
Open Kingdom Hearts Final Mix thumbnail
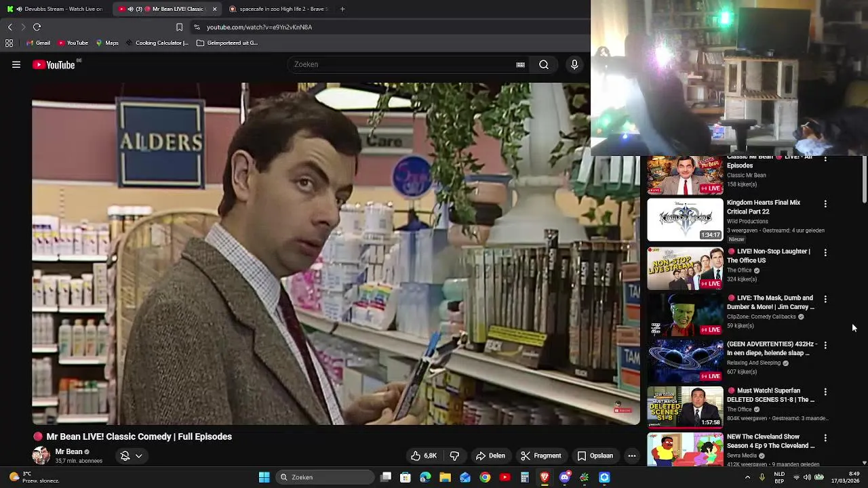click(685, 220)
